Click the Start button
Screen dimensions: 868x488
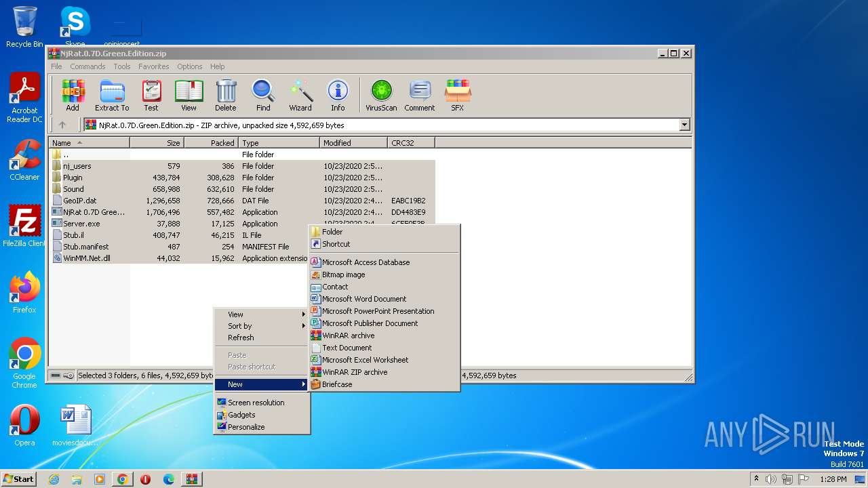(x=18, y=479)
